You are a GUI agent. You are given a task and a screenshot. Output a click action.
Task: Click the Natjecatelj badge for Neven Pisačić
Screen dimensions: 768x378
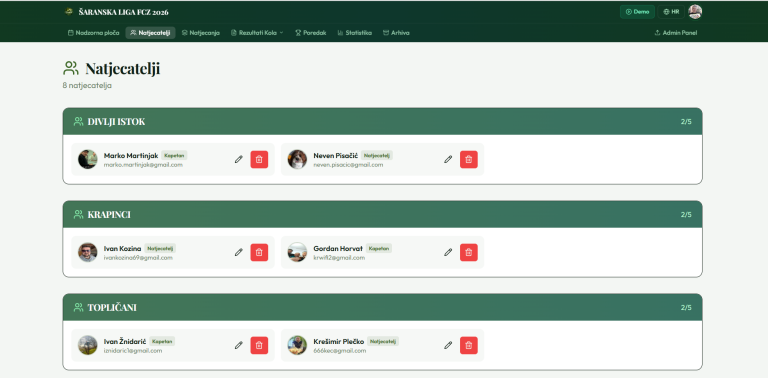point(377,155)
